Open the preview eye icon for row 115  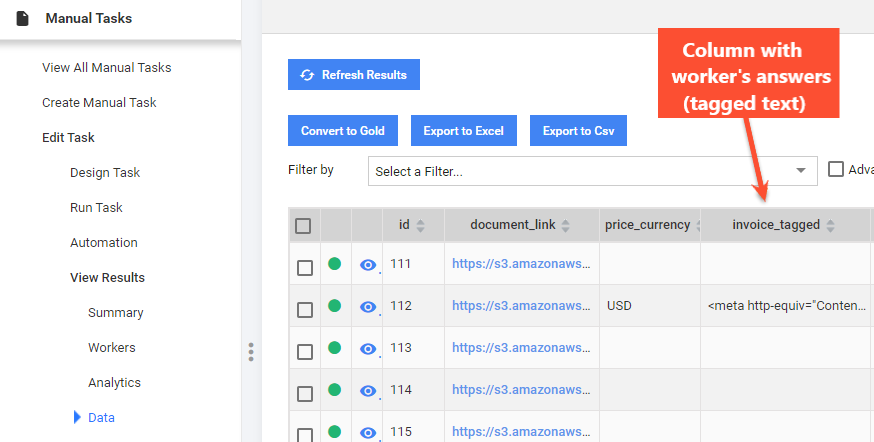point(368,433)
